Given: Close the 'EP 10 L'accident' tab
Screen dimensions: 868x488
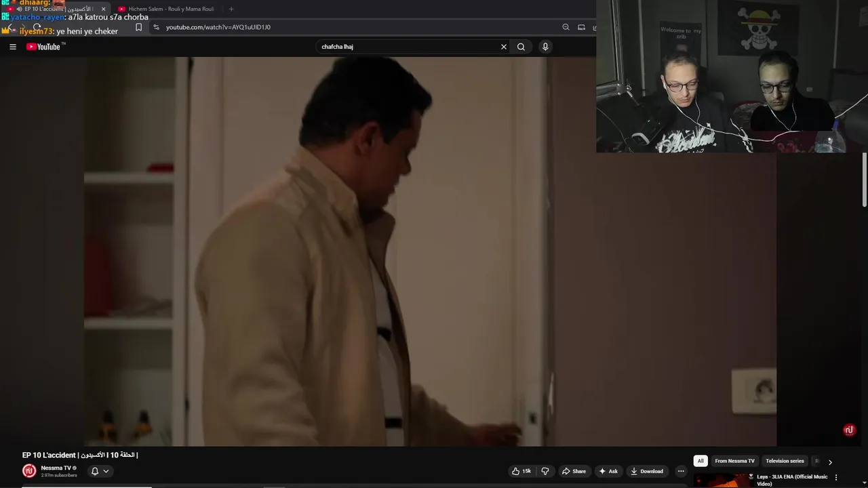Looking at the screenshot, I should (103, 9).
